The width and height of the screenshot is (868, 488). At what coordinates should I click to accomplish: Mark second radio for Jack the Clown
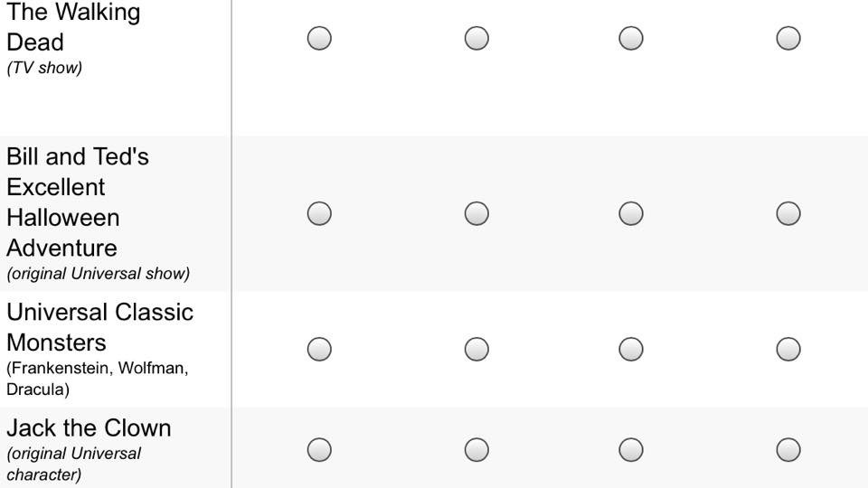coord(476,450)
